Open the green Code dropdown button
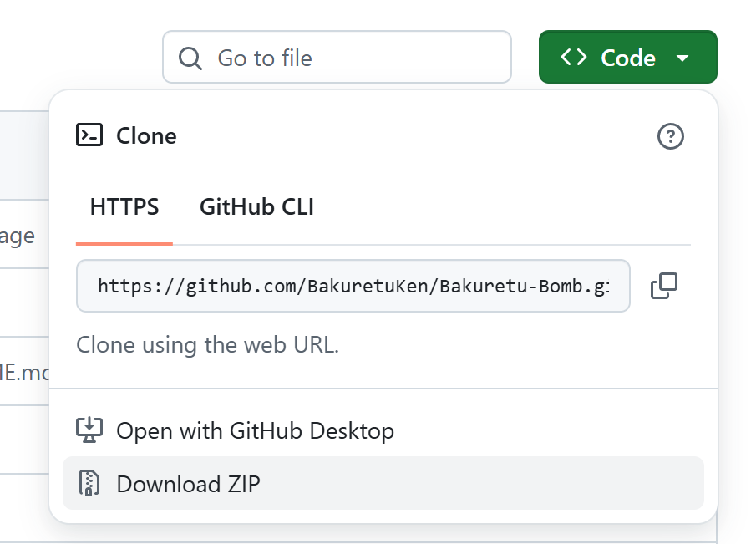The width and height of the screenshot is (756, 544). pyautogui.click(x=627, y=57)
